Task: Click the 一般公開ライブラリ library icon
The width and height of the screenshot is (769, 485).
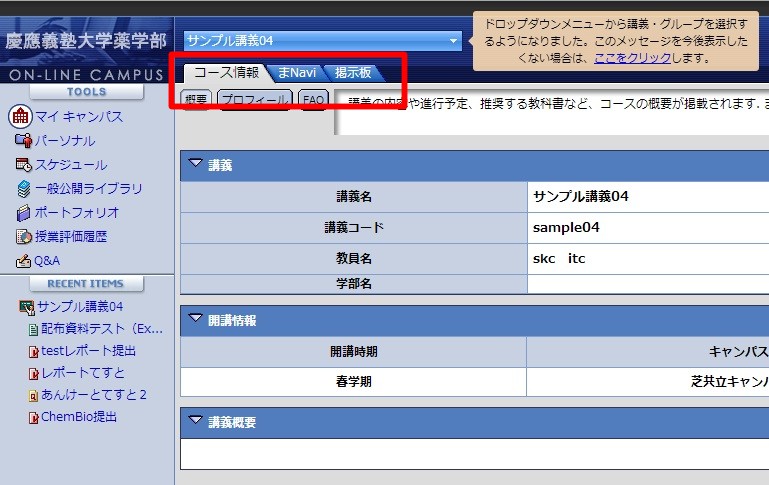Action: pyautogui.click(x=24, y=189)
